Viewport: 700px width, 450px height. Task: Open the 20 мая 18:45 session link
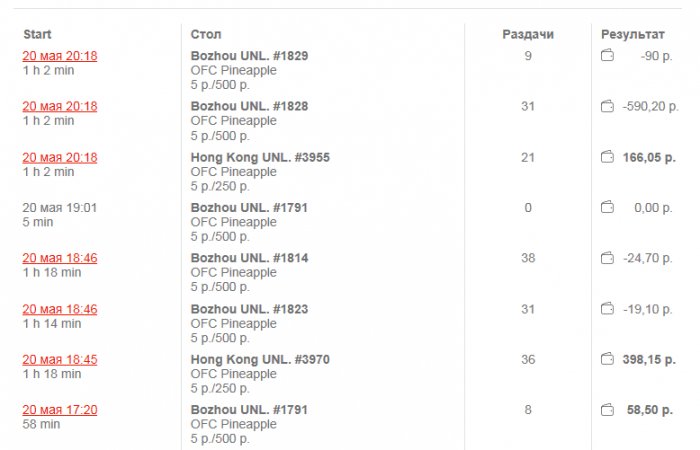pos(60,359)
